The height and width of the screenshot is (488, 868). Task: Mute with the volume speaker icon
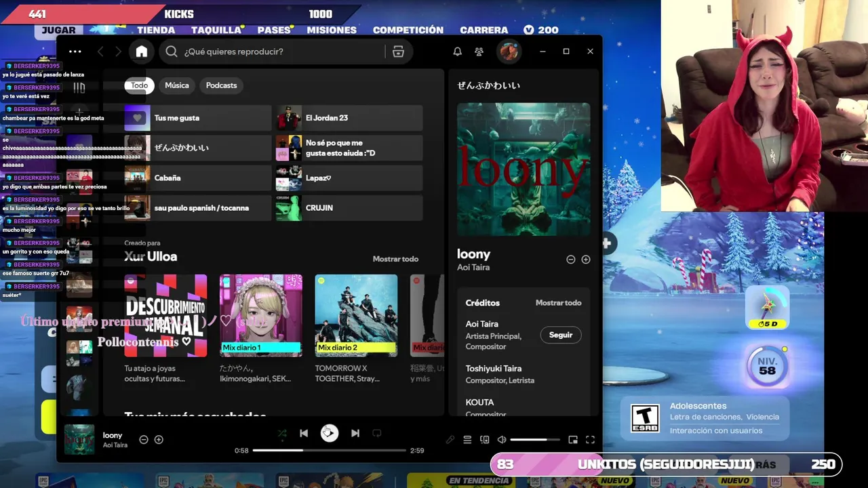(x=502, y=440)
